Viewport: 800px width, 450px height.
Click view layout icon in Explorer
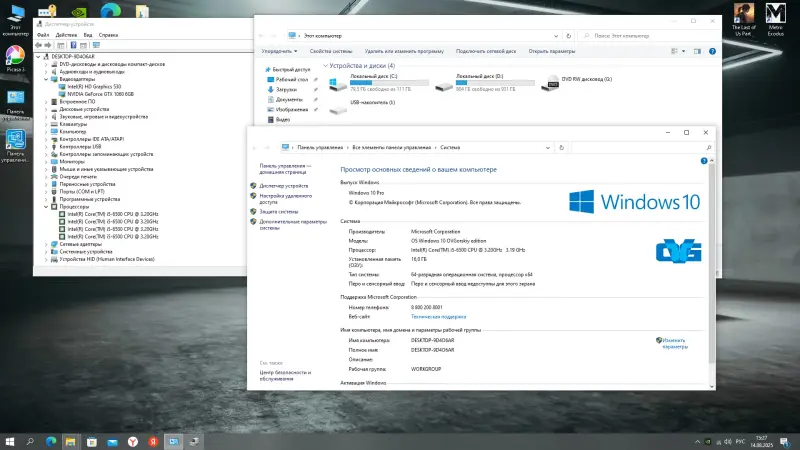click(674, 51)
